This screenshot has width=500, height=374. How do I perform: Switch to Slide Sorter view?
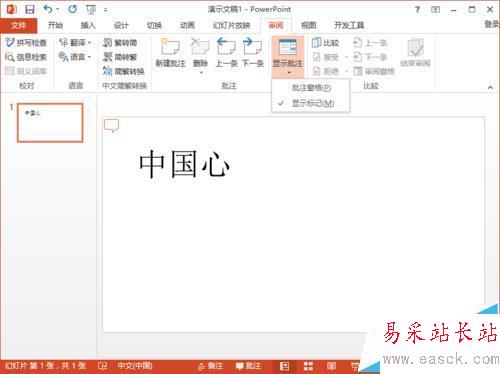308,366
